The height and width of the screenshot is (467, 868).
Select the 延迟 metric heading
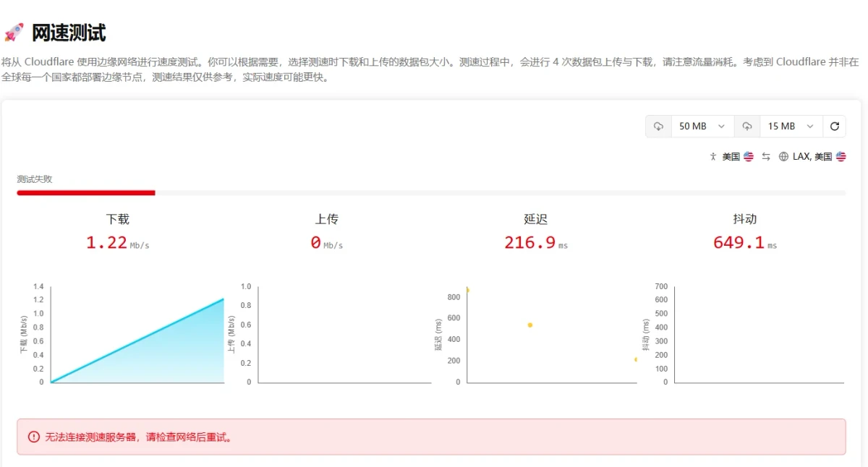tap(535, 219)
